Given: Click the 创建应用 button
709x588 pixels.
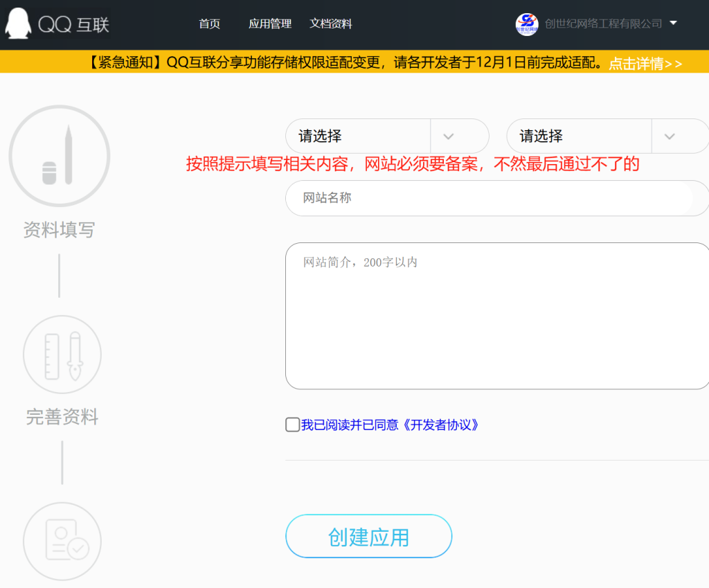Looking at the screenshot, I should point(368,536).
